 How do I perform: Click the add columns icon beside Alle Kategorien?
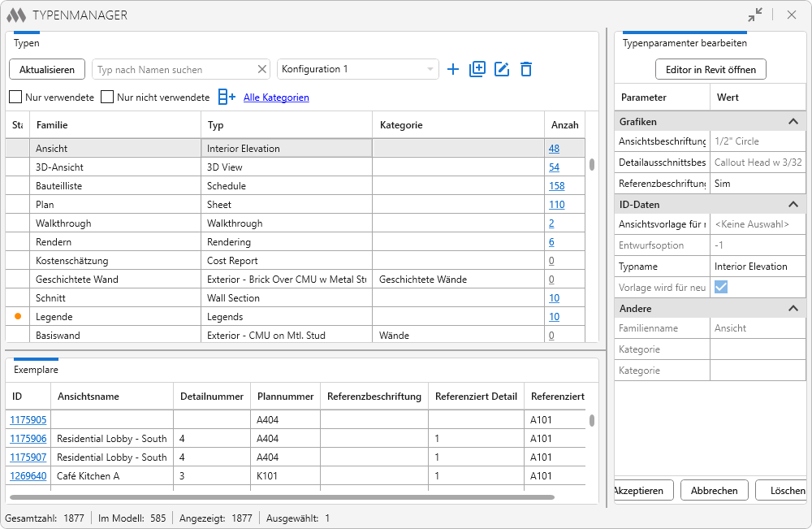[227, 98]
